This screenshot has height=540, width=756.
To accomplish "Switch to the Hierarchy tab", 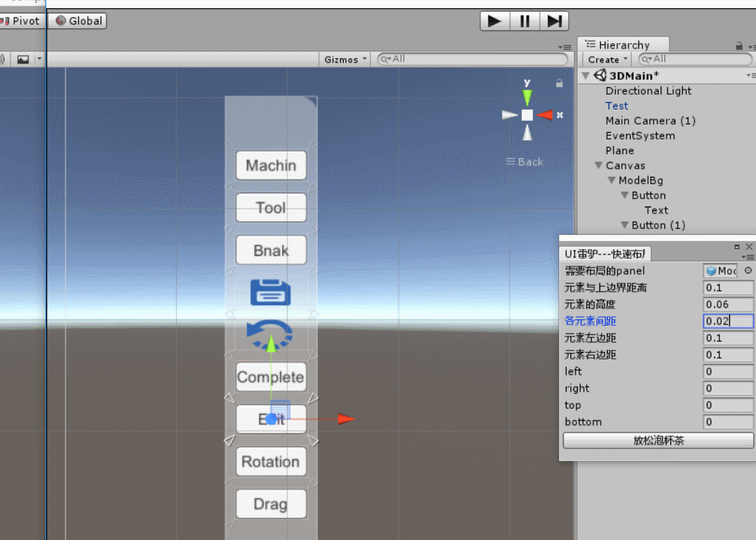I will (623, 45).
